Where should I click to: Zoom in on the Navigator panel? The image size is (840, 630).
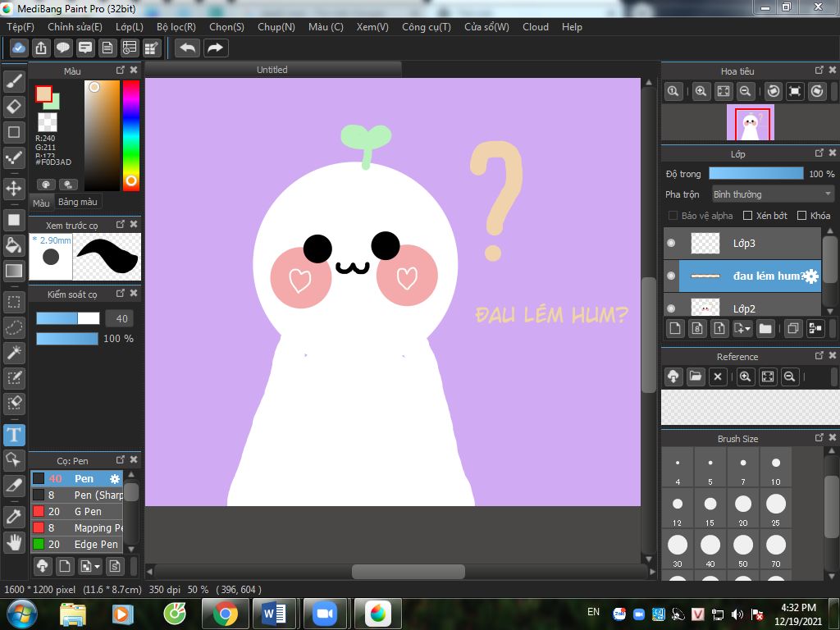pyautogui.click(x=701, y=91)
